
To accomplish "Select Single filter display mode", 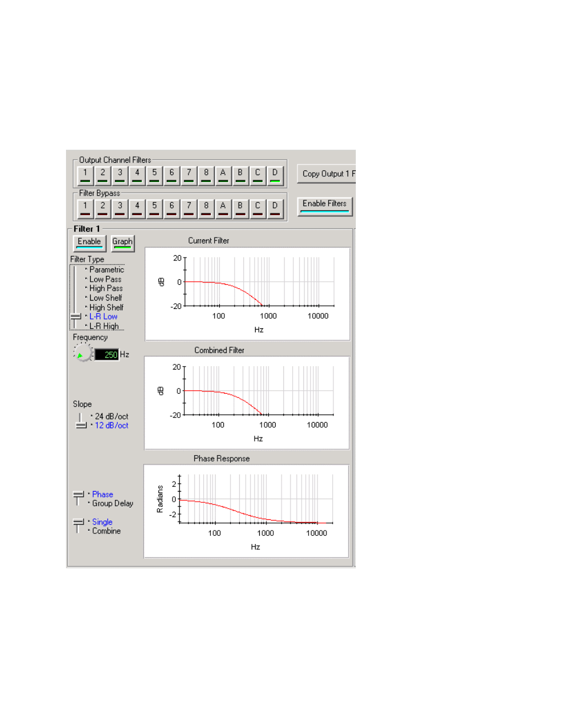I will coord(102,522).
